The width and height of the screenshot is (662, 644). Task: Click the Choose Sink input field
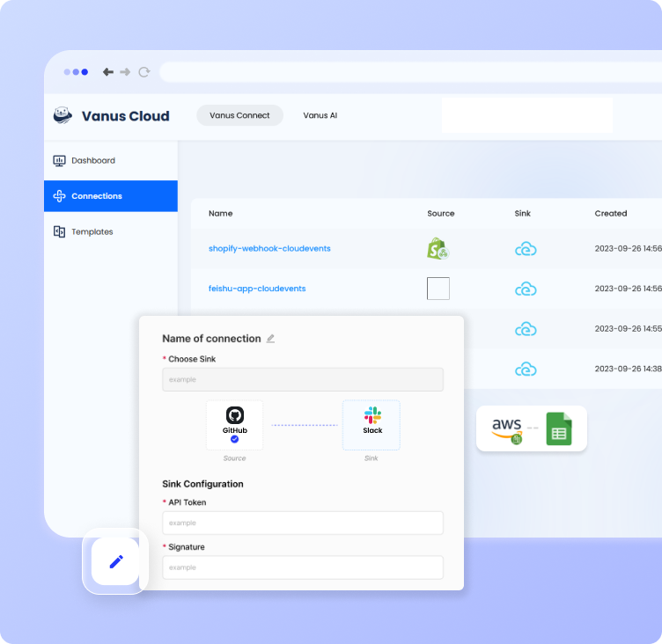[x=303, y=379]
